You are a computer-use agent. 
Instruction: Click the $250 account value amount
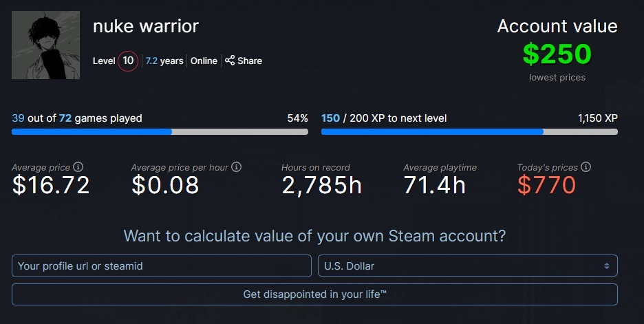557,54
